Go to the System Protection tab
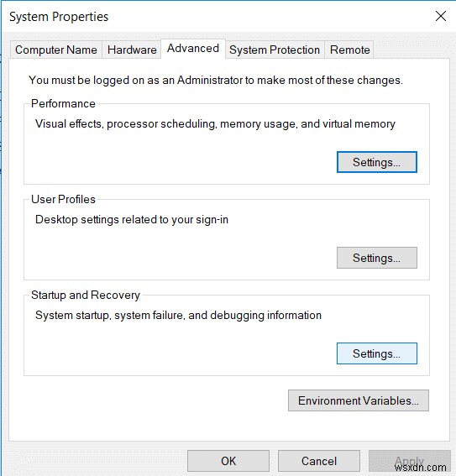The height and width of the screenshot is (476, 456). click(x=275, y=50)
